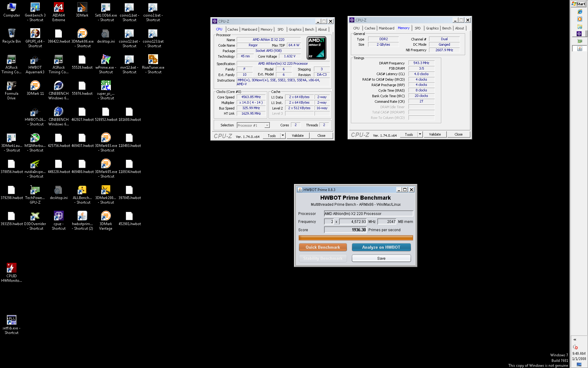The width and height of the screenshot is (588, 368).
Task: Open Windows Explorer from the taskbar
Action: pyautogui.click(x=579, y=26)
